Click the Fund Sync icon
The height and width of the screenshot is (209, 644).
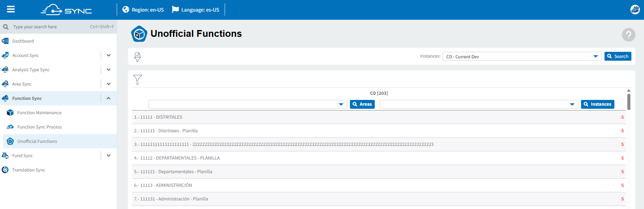point(5,155)
